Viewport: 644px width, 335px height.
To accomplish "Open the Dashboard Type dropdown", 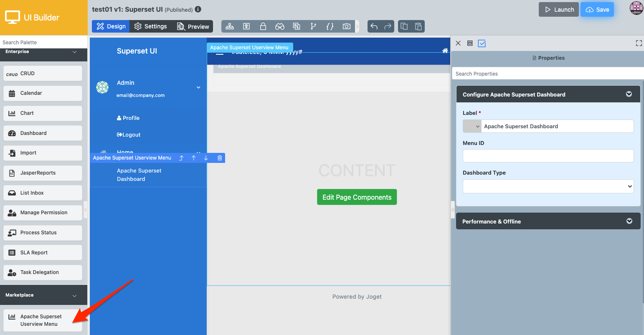I will tap(548, 186).
